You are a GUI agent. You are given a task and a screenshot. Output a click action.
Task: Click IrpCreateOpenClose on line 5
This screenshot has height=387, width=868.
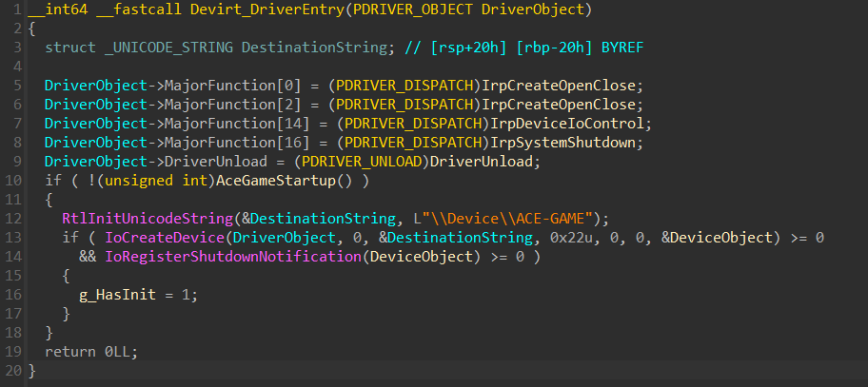click(559, 86)
